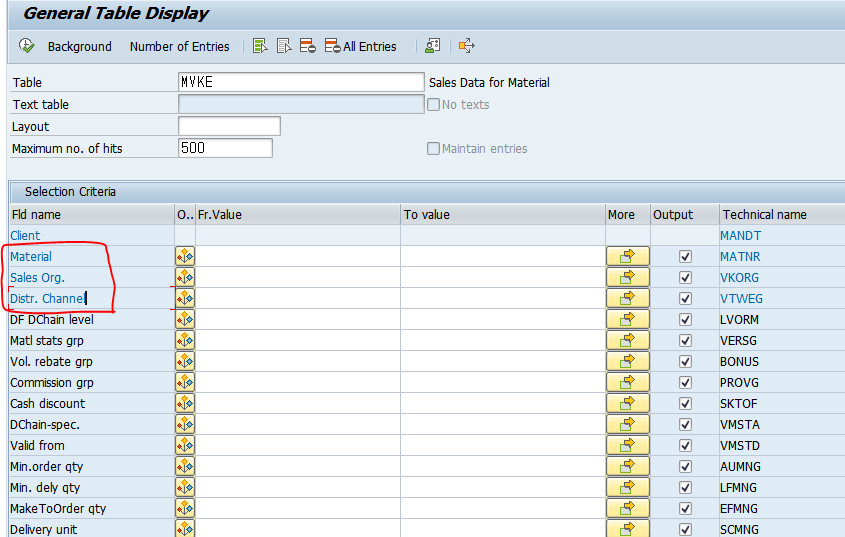Image resolution: width=845 pixels, height=537 pixels.
Task: Click the Output column header
Action: tap(684, 215)
